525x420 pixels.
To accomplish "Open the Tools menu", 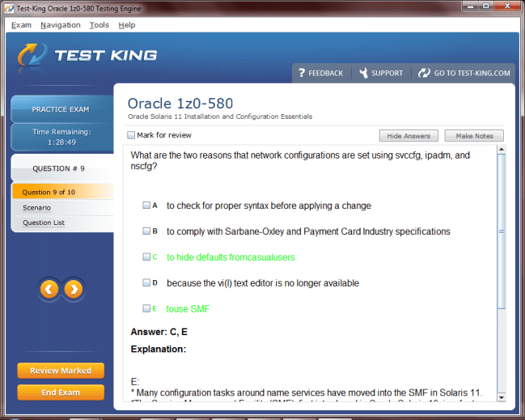I will click(x=99, y=25).
